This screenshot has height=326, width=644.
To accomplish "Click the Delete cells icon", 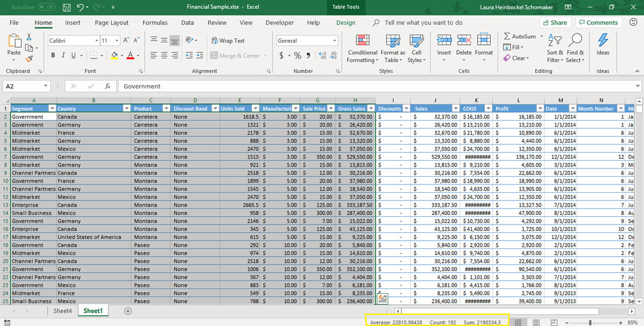I will coord(464,40).
